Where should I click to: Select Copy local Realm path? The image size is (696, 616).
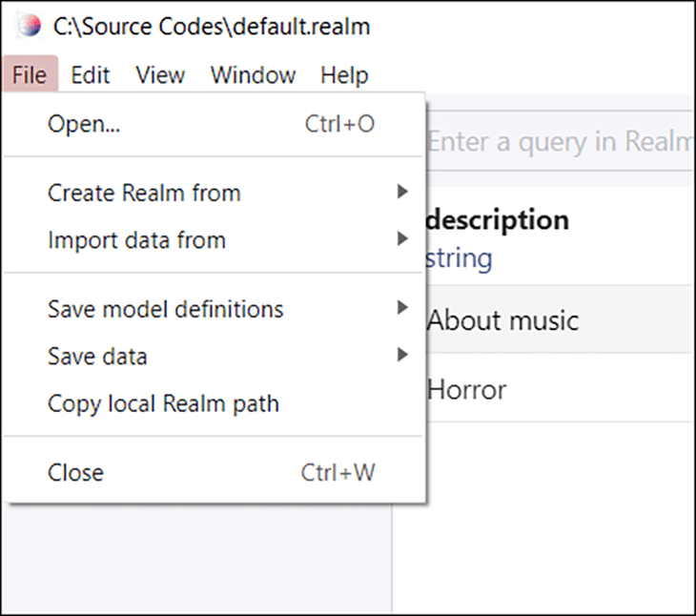click(x=163, y=404)
